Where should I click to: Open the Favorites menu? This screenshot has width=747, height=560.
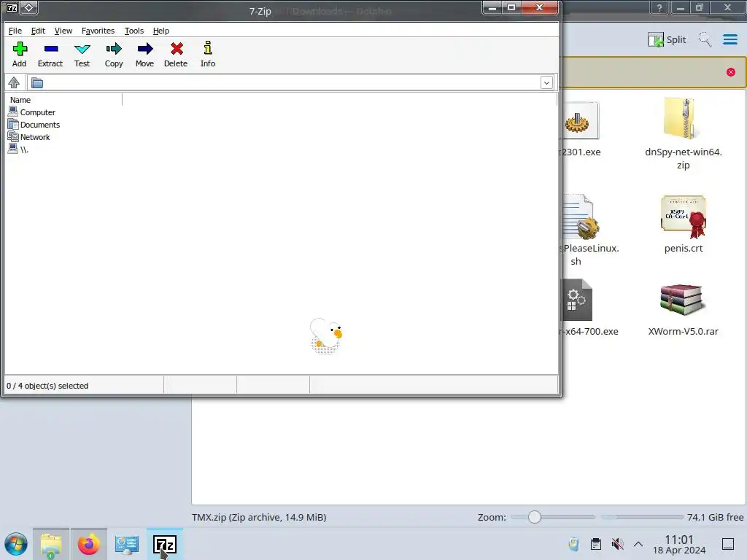[98, 31]
